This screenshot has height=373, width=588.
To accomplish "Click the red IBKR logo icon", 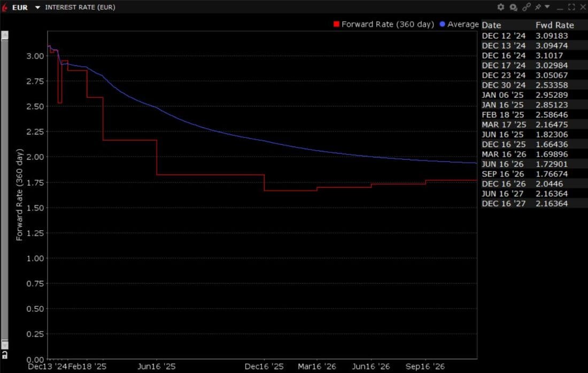I will pos(4,7).
